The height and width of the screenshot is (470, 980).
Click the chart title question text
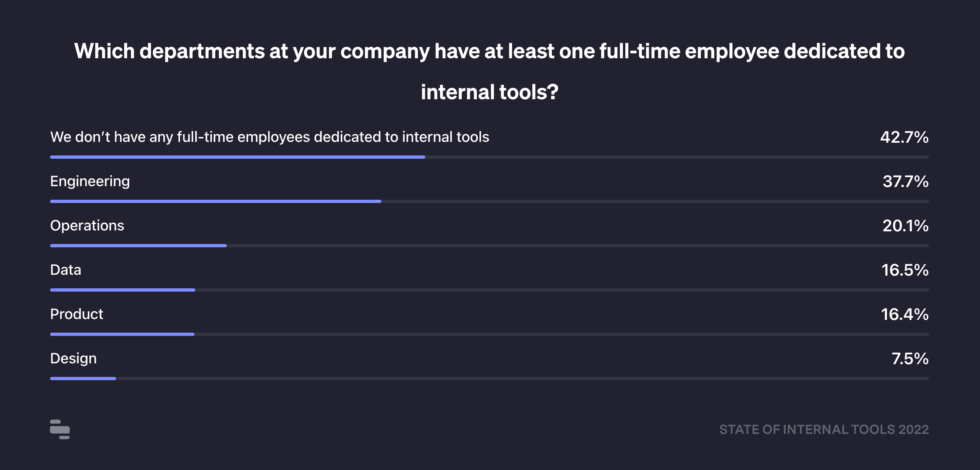490,71
